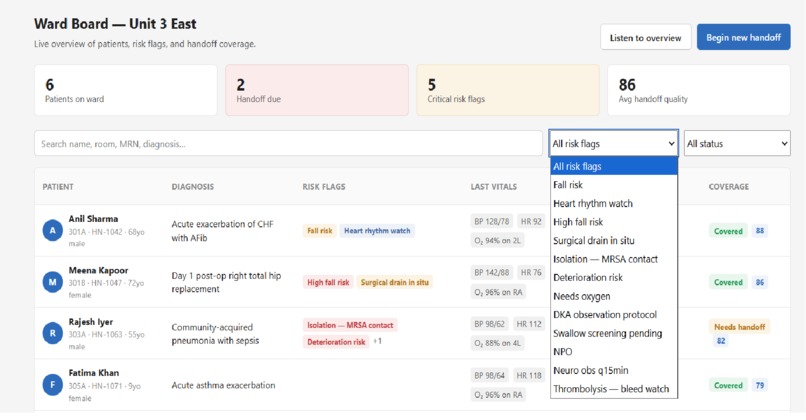
Task: Click 'Listen to overview' button
Action: [x=646, y=37]
